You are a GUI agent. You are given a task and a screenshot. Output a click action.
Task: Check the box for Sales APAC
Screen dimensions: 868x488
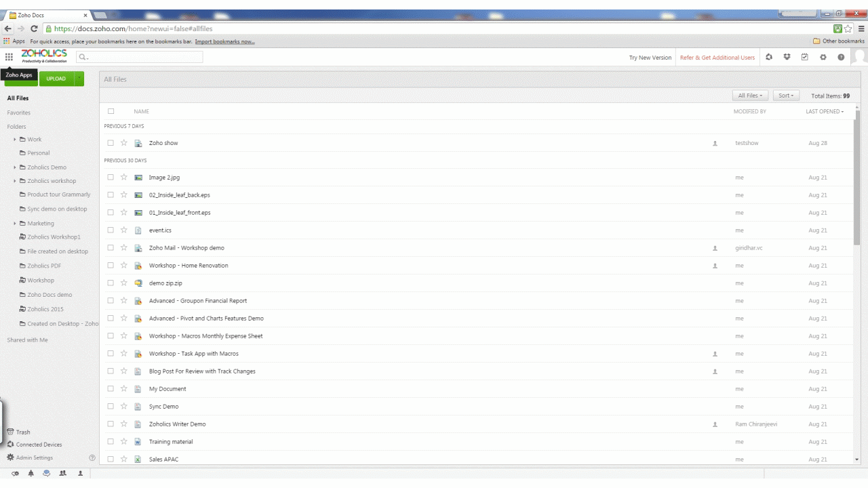[x=111, y=459]
